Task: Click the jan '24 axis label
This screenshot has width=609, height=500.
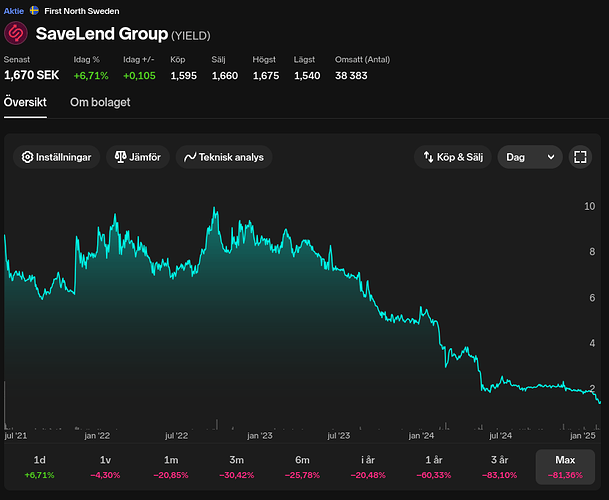Action: [x=421, y=436]
